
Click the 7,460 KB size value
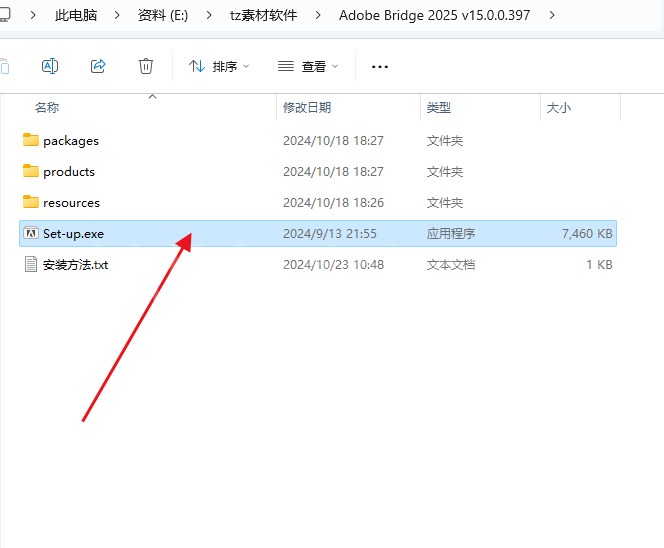point(587,234)
